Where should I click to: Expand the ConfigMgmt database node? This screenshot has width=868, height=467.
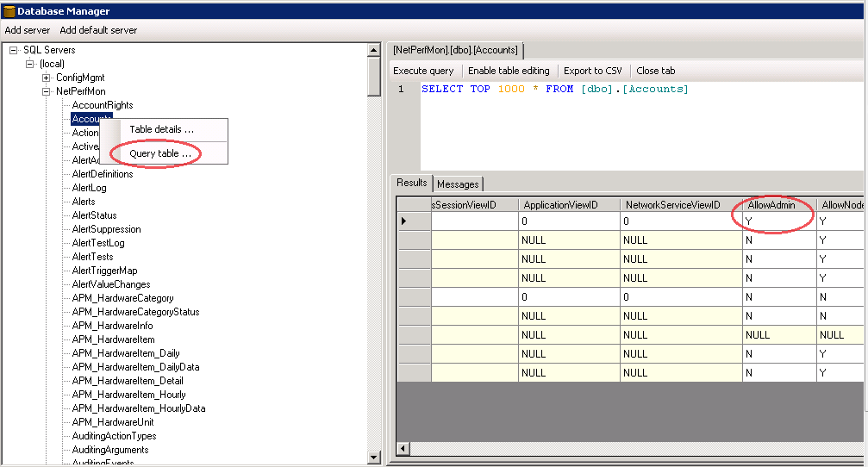point(47,78)
